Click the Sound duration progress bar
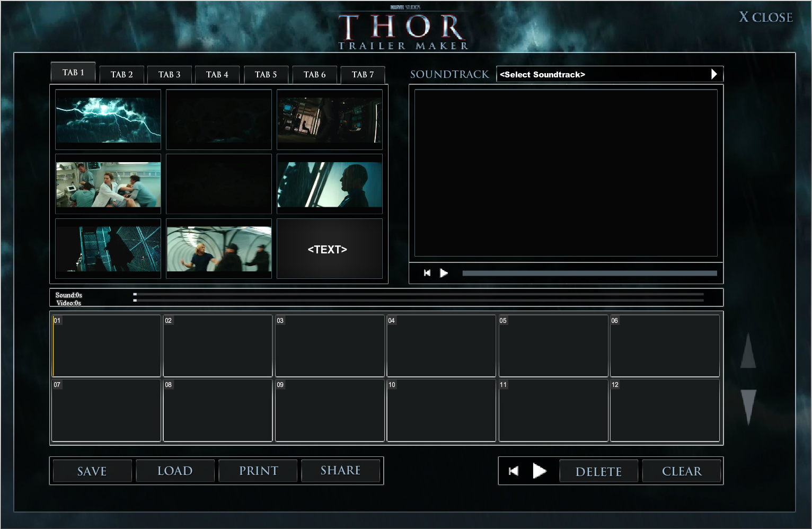The image size is (812, 529). 419,294
